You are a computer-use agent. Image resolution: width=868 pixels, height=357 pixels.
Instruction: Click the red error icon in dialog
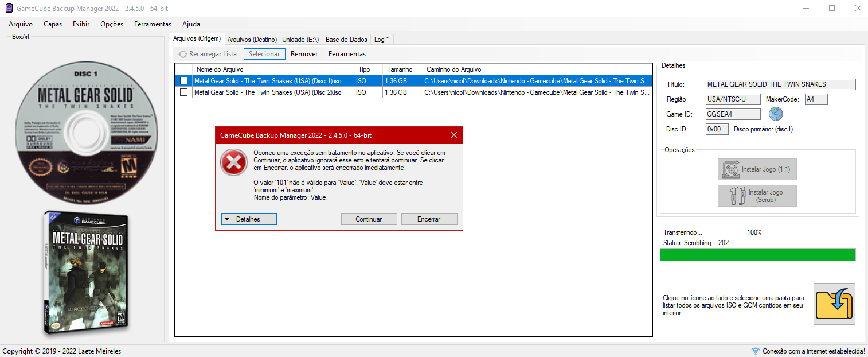click(234, 165)
